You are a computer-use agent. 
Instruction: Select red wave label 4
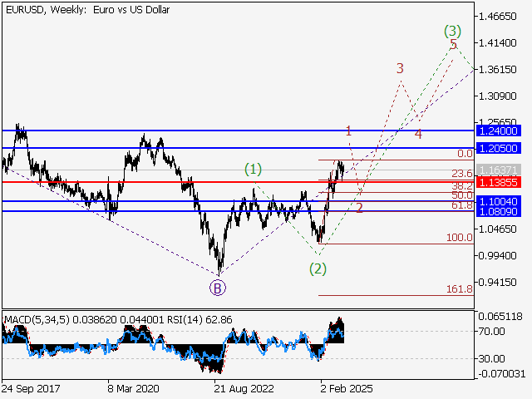pos(418,135)
